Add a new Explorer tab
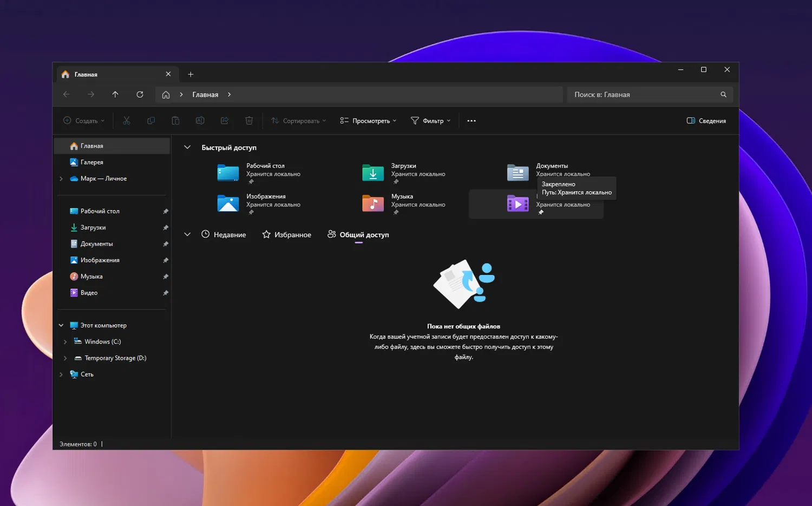This screenshot has height=506, width=812. (191, 74)
